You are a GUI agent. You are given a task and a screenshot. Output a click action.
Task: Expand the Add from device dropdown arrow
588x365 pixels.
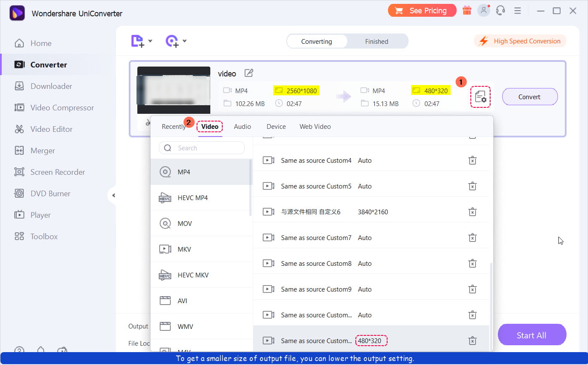[185, 41]
